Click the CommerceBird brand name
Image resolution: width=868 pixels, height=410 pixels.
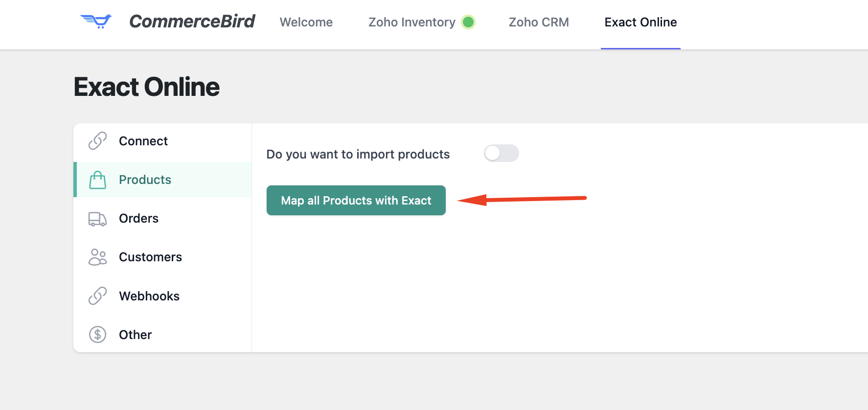pos(192,22)
